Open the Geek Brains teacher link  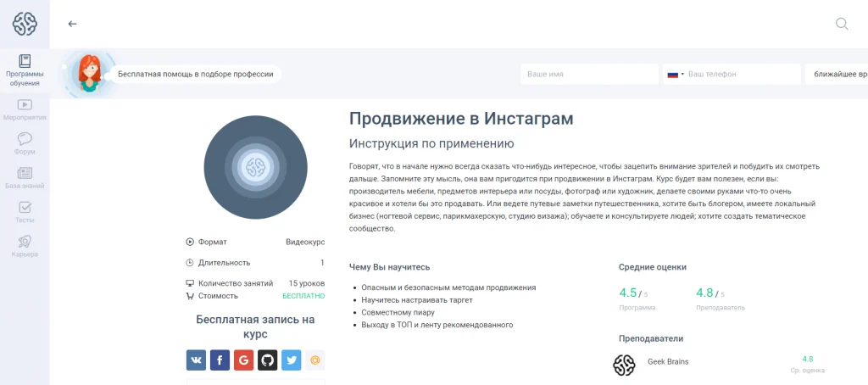668,362
